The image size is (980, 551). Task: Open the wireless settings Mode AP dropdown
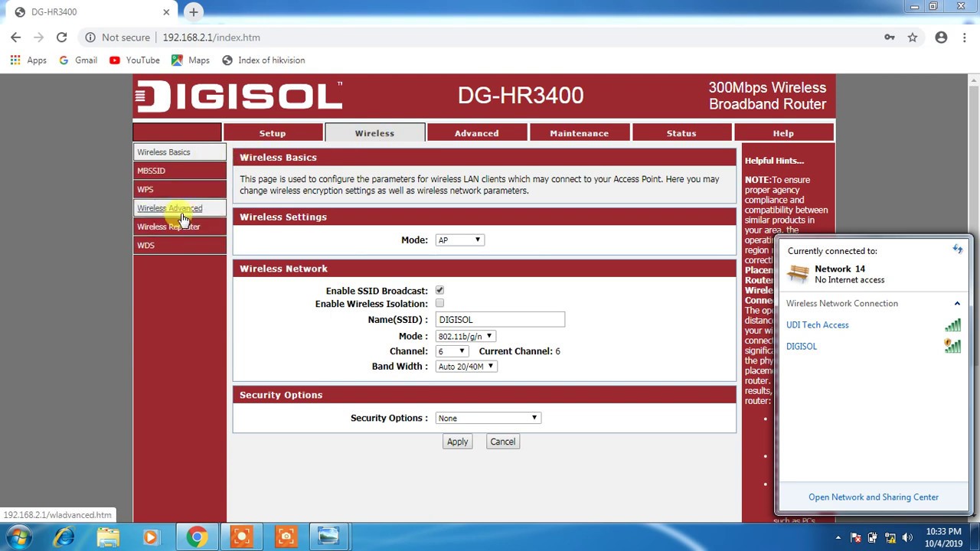459,240
